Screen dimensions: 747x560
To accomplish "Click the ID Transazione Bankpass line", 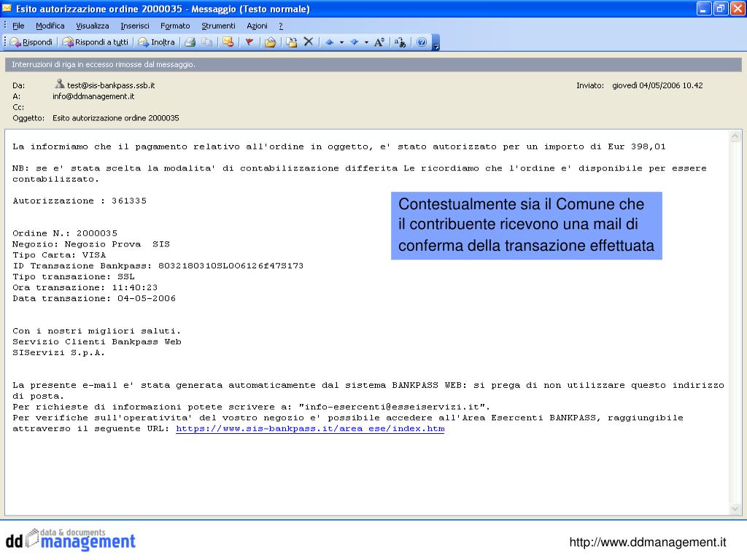I will pyautogui.click(x=158, y=265).
